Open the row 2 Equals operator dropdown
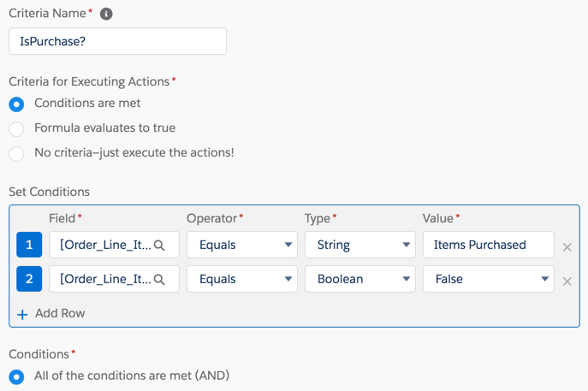 (242, 279)
